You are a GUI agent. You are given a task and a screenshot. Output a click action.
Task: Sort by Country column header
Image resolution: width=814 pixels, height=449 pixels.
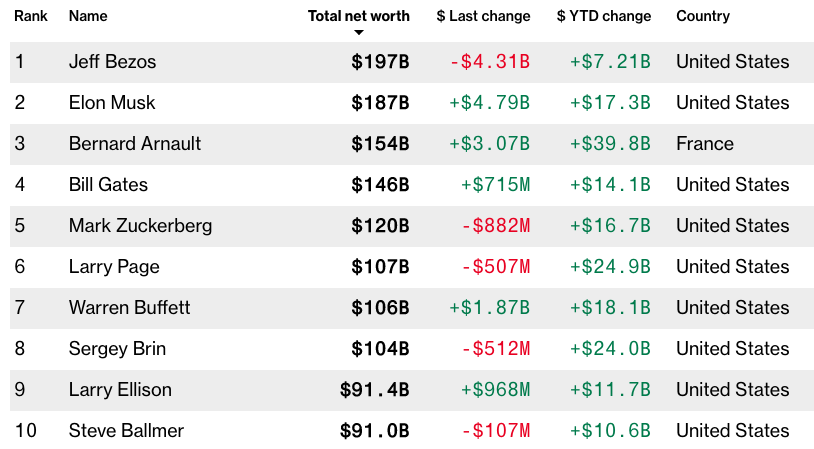[x=703, y=16]
